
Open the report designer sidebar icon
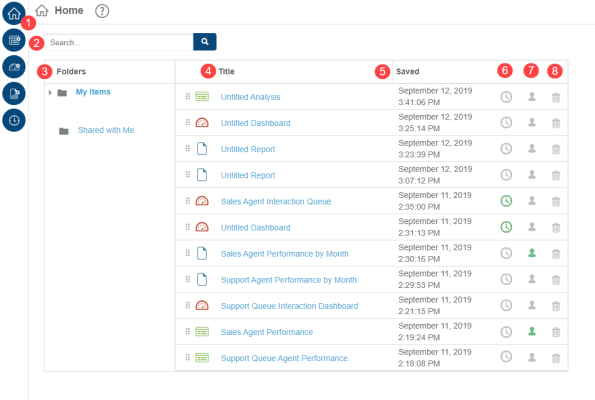[x=14, y=93]
